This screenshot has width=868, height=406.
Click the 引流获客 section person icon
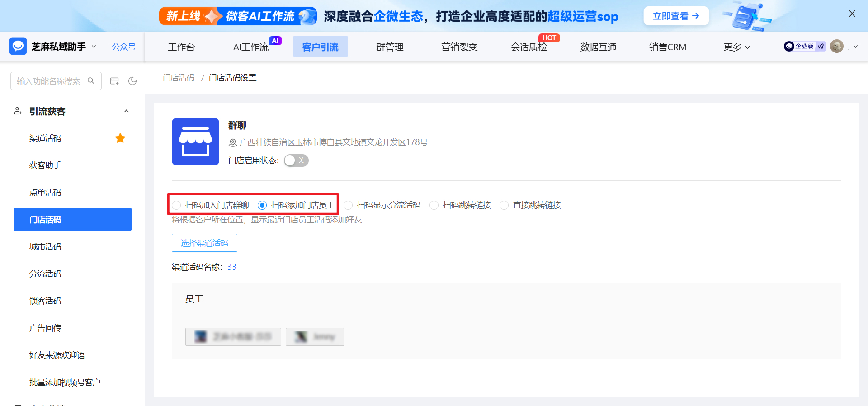click(18, 111)
